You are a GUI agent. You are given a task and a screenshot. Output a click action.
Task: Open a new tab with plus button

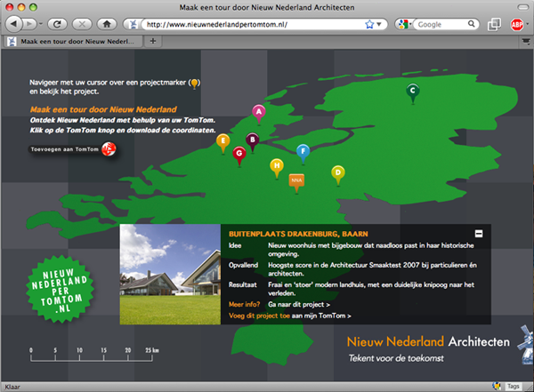[153, 41]
